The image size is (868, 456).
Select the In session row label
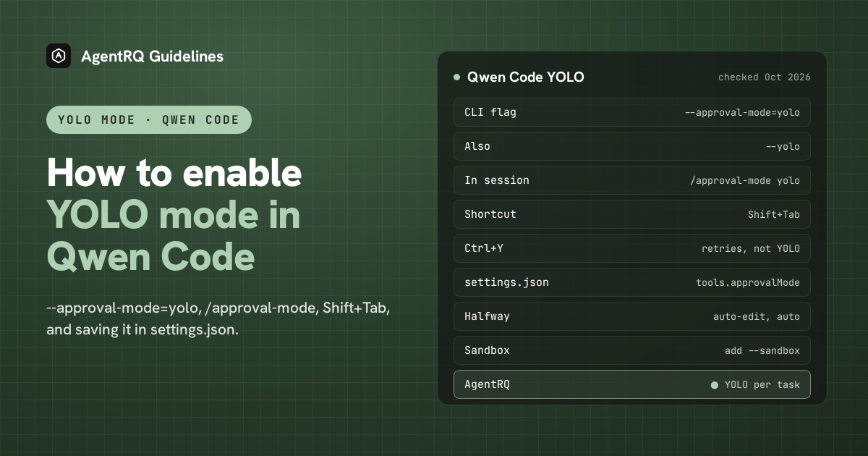(497, 180)
